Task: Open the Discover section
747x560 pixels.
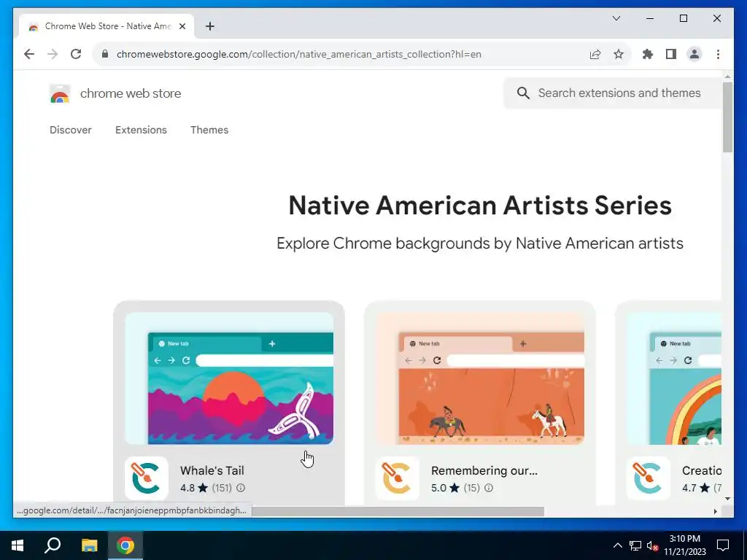Action: point(71,130)
